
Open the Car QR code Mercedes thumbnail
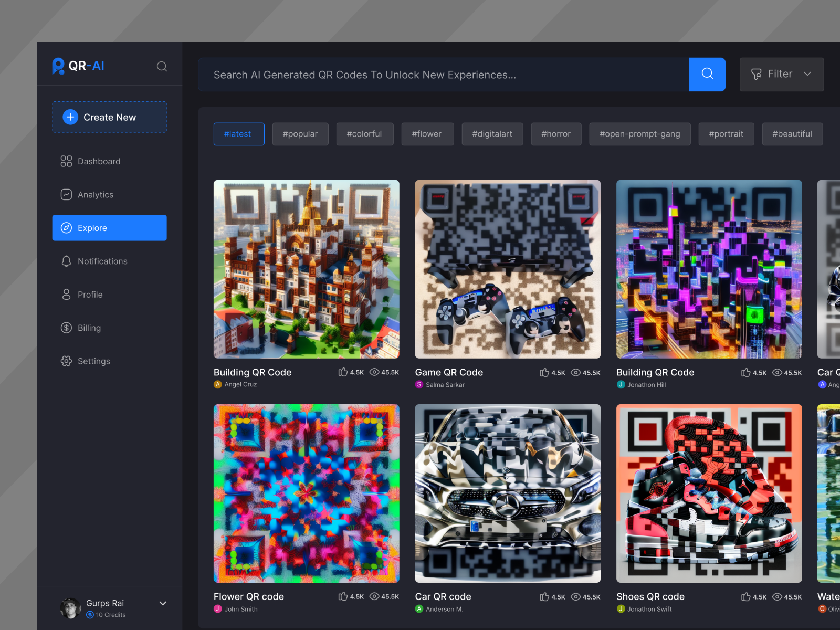(x=508, y=493)
